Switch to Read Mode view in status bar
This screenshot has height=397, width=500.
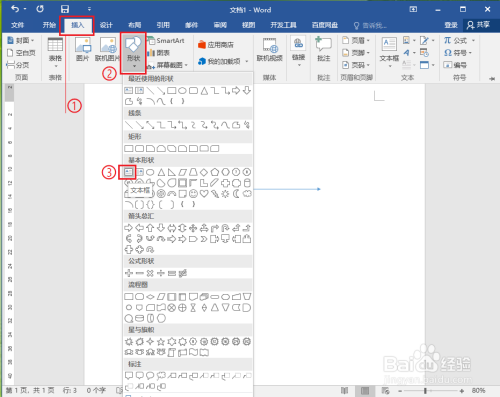[x=344, y=390]
